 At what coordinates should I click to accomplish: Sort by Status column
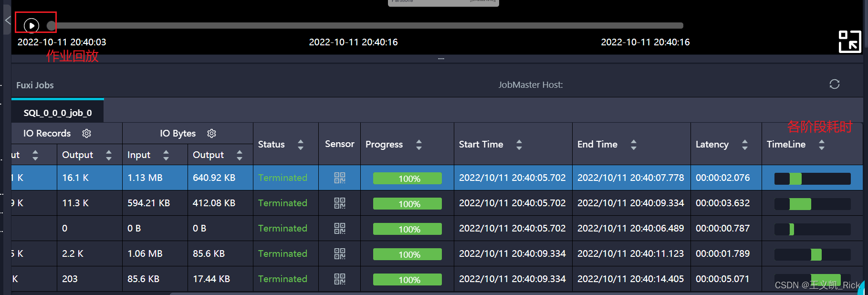point(301,145)
